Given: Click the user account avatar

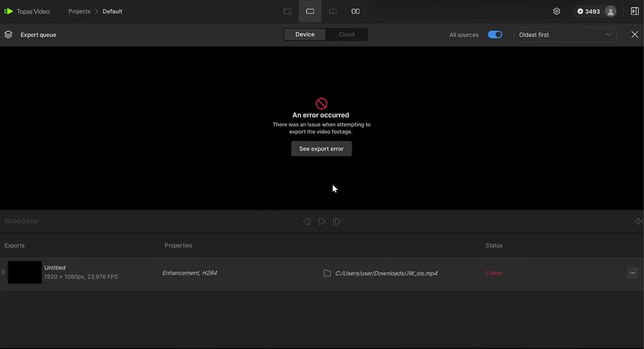Looking at the screenshot, I should (611, 11).
